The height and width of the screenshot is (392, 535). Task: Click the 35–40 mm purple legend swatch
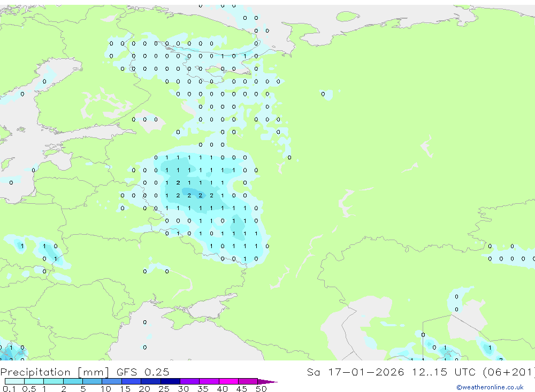point(209,381)
